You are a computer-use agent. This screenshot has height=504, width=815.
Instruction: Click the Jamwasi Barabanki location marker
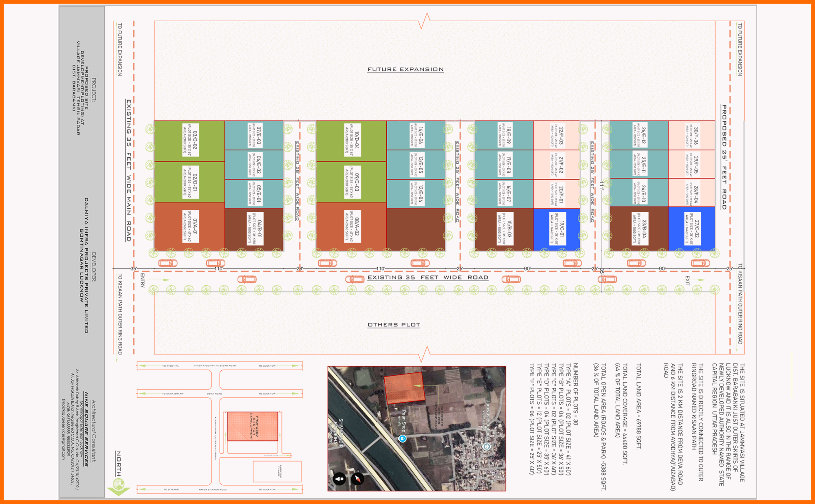point(486,447)
